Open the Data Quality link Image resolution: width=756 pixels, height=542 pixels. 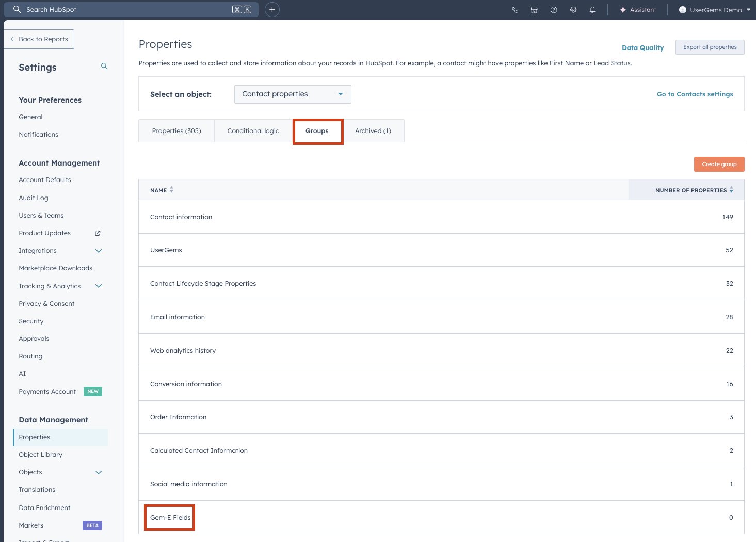(642, 47)
